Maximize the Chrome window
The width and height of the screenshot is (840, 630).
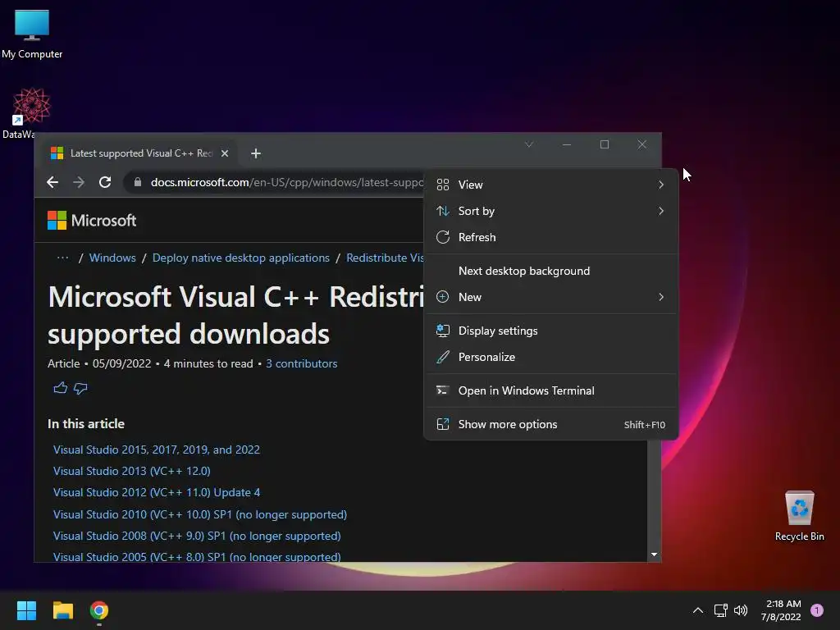coord(605,144)
